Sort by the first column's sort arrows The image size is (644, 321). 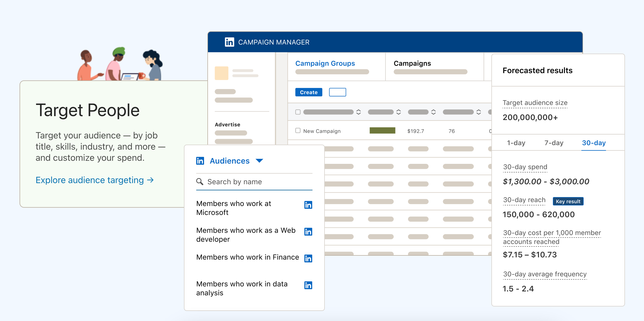click(358, 112)
